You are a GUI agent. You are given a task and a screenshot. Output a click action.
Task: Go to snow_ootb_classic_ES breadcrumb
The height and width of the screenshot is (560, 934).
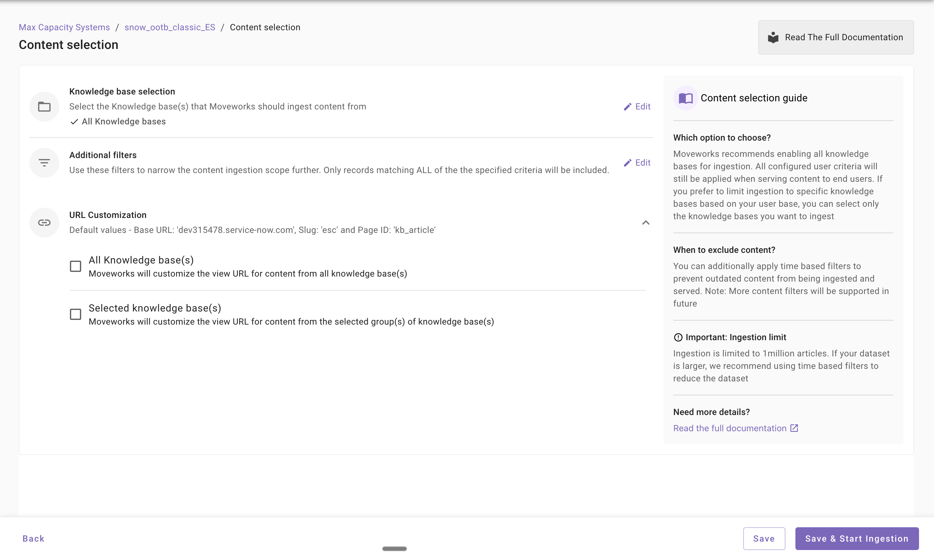[x=170, y=27]
